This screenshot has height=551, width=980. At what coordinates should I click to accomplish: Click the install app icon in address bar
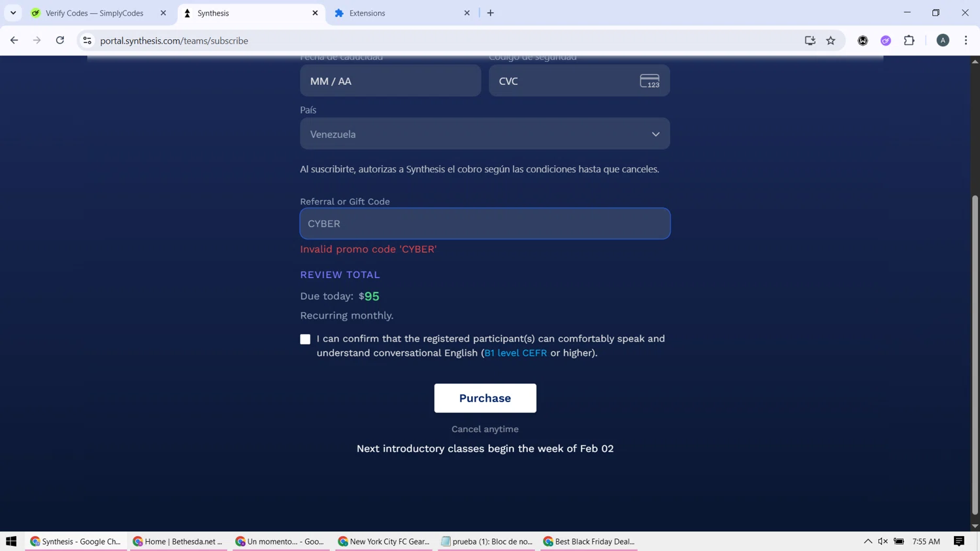pyautogui.click(x=810, y=40)
